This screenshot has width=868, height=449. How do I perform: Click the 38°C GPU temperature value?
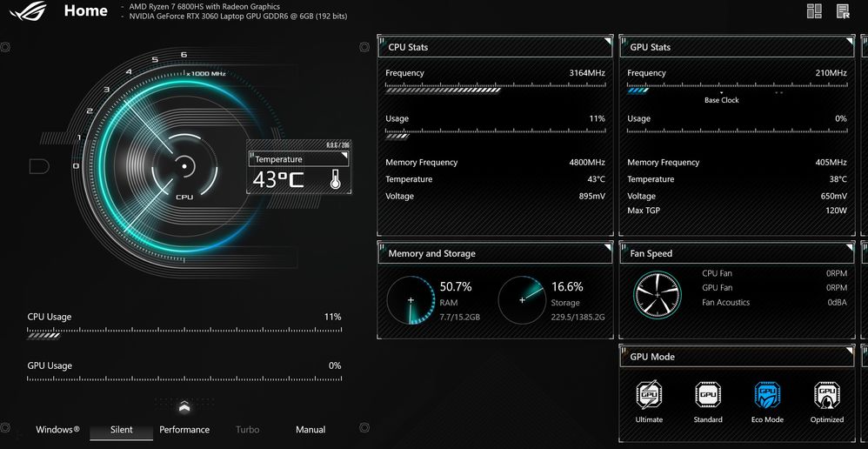click(838, 179)
